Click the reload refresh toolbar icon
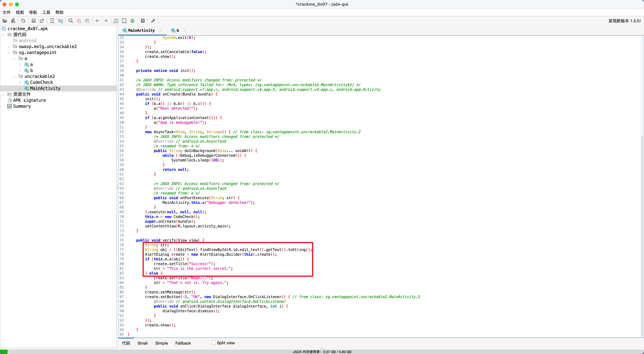Viewport: 644px width, 354px height. coord(23,21)
